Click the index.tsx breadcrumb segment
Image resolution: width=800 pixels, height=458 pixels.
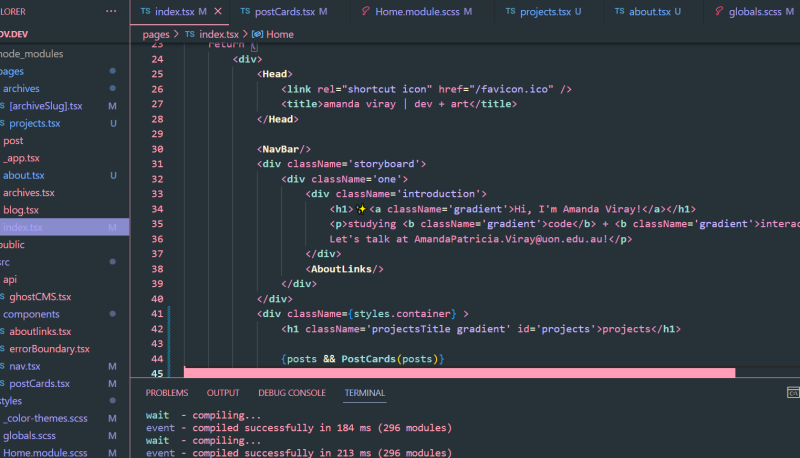[218, 34]
